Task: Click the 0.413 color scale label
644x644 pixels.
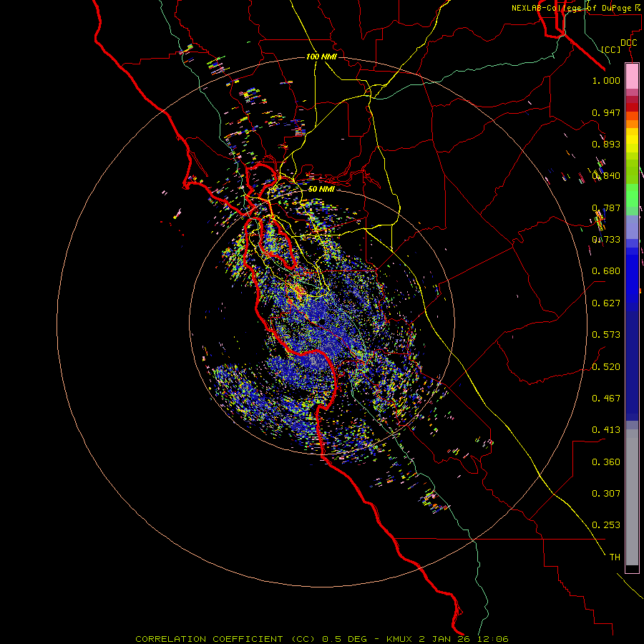Action: point(606,430)
